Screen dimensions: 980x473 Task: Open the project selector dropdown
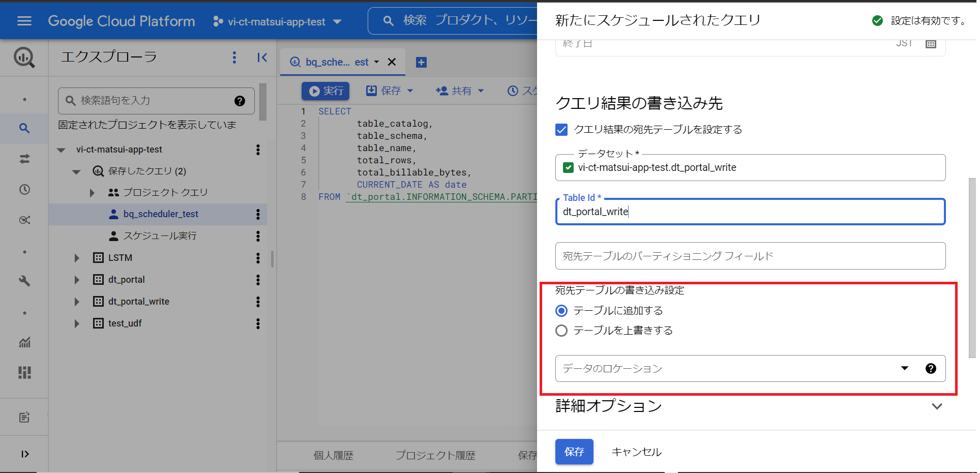pyautogui.click(x=277, y=21)
